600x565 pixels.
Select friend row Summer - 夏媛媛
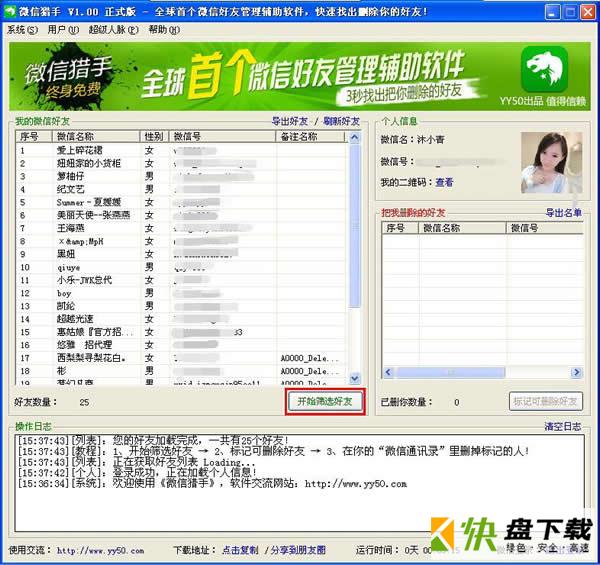point(181,202)
